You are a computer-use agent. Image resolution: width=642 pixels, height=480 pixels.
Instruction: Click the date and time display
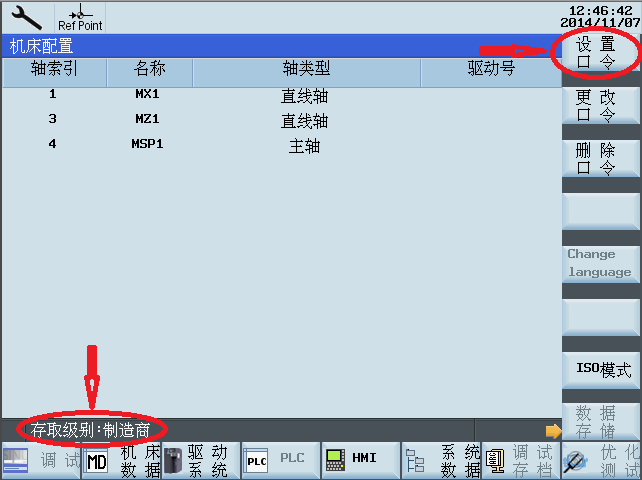pos(600,16)
